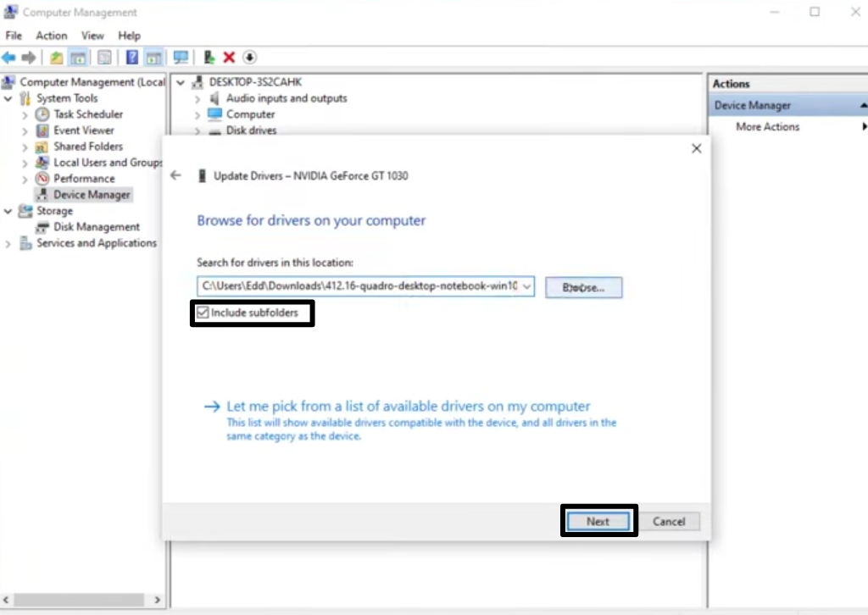Click left pane horizontal scrollbar thumb
868x615 pixels.
[79, 600]
